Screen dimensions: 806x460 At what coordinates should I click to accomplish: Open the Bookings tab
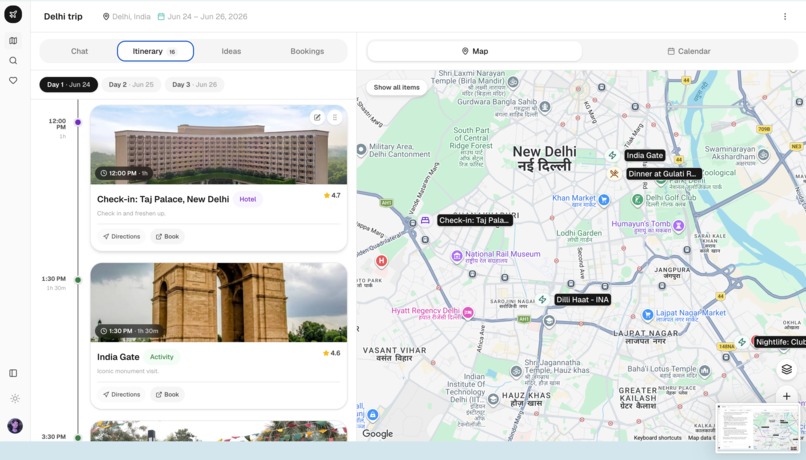coord(307,51)
